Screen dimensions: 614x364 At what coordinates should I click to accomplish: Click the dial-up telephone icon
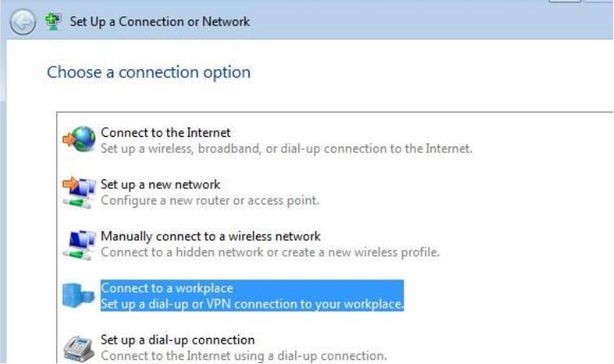pos(79,347)
